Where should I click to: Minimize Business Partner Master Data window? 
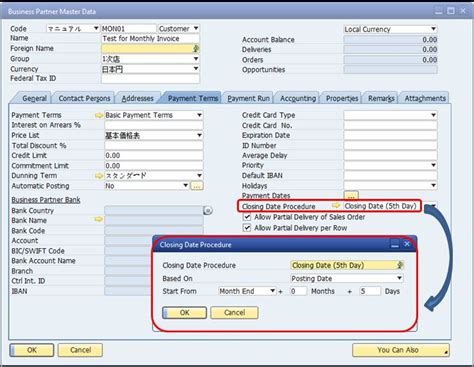click(439, 11)
